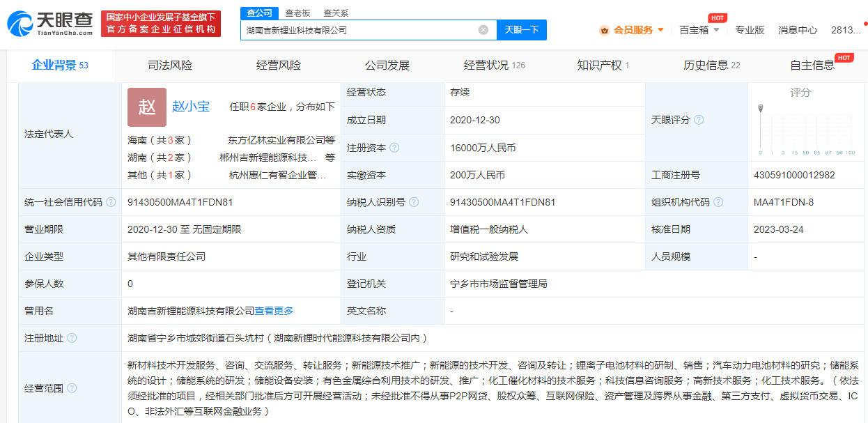Click 专业版 in the top navigation
868x423 pixels.
[x=750, y=30]
